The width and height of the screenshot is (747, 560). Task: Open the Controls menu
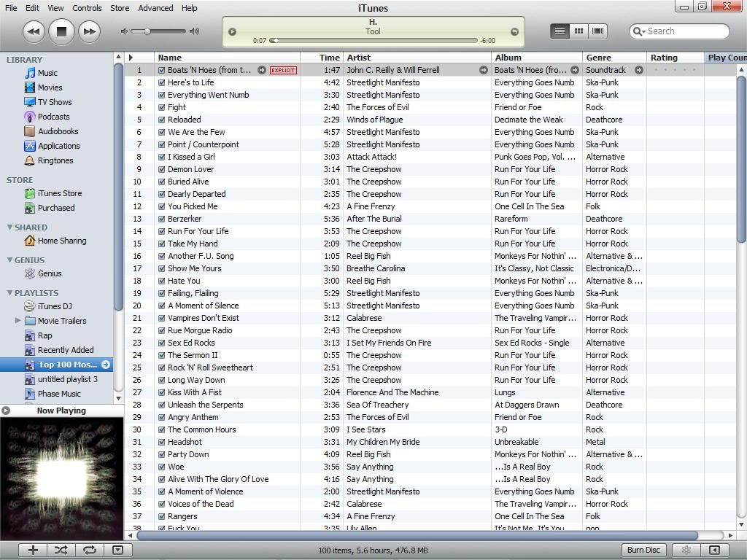pyautogui.click(x=87, y=8)
